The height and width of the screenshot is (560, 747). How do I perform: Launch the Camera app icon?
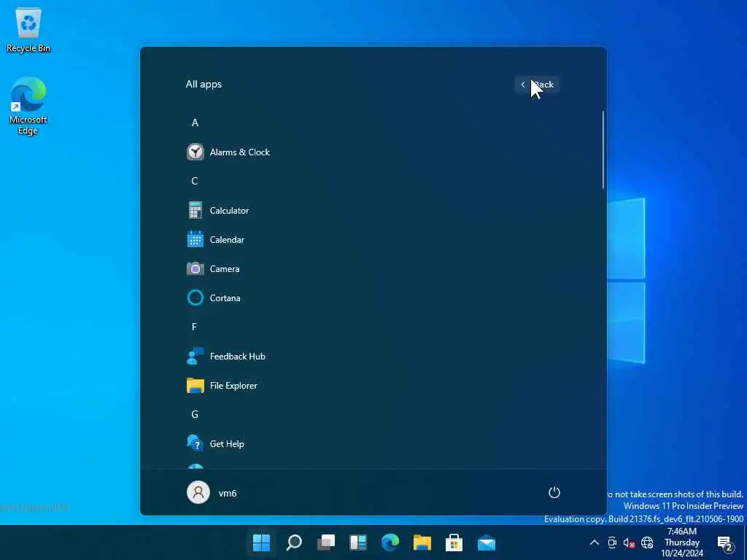tap(196, 268)
